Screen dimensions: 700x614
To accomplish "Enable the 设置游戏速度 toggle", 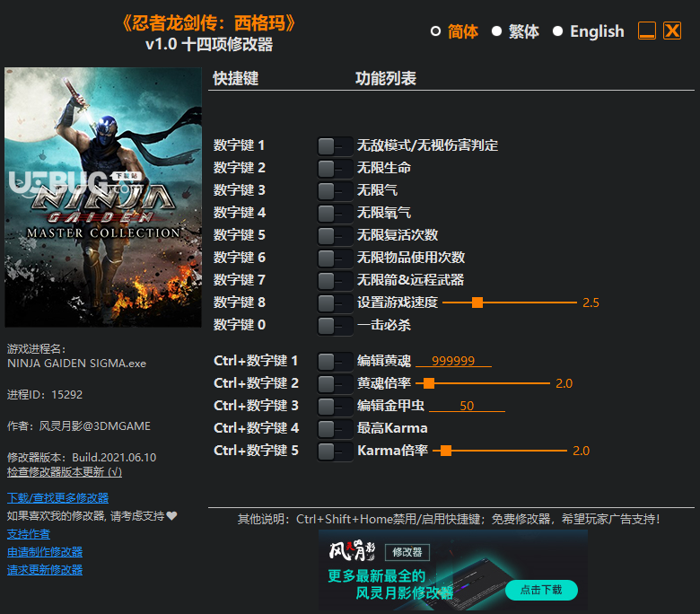I will click(x=335, y=303).
